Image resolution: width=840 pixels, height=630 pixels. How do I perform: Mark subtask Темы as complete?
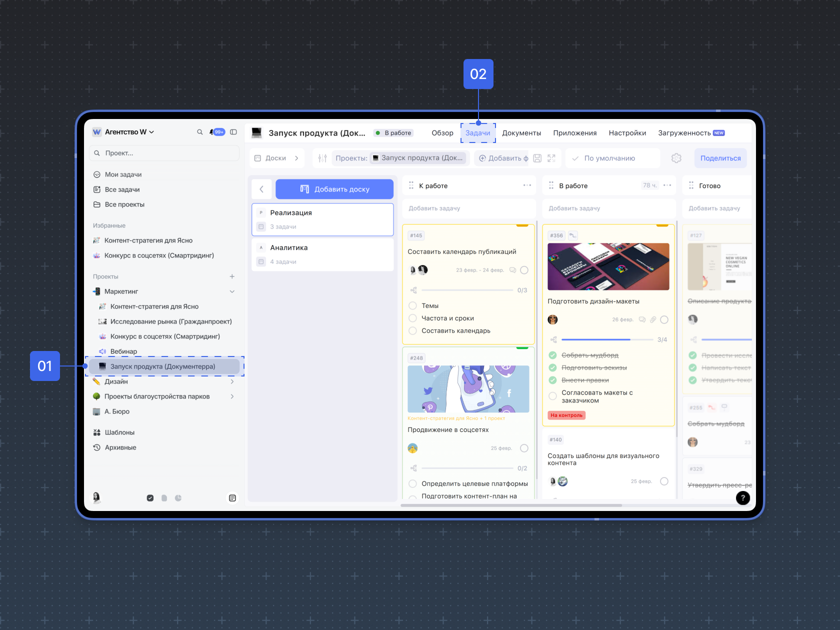[x=413, y=305]
